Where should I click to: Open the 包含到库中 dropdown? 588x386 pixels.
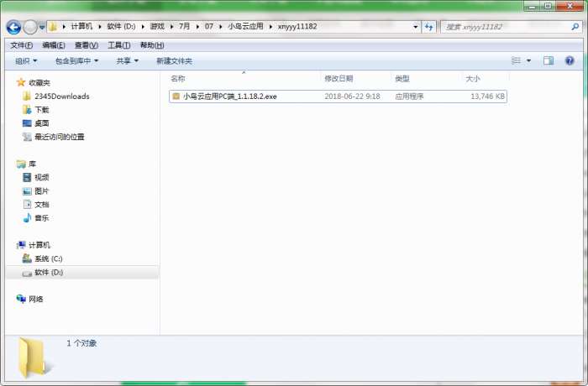click(x=76, y=60)
